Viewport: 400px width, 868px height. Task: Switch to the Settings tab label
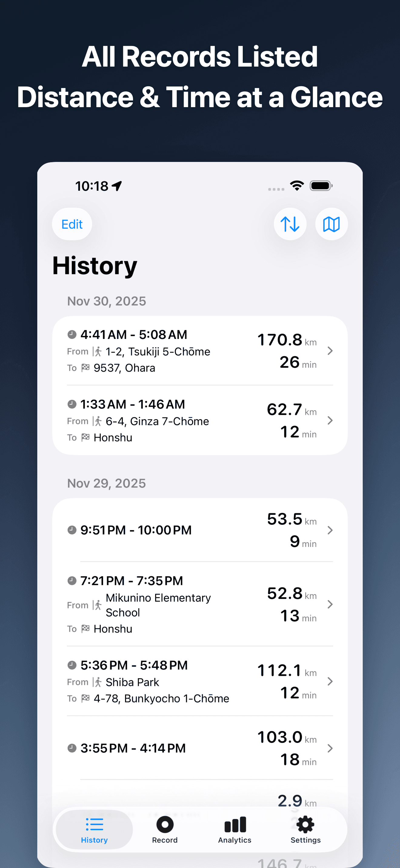(305, 840)
